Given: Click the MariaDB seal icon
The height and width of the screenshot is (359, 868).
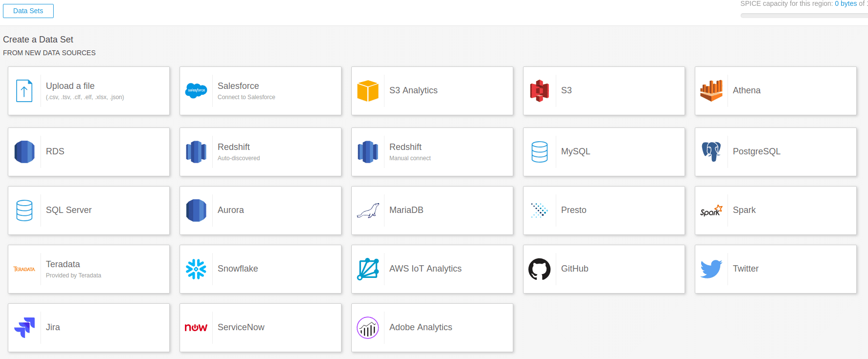Looking at the screenshot, I should (x=368, y=211).
